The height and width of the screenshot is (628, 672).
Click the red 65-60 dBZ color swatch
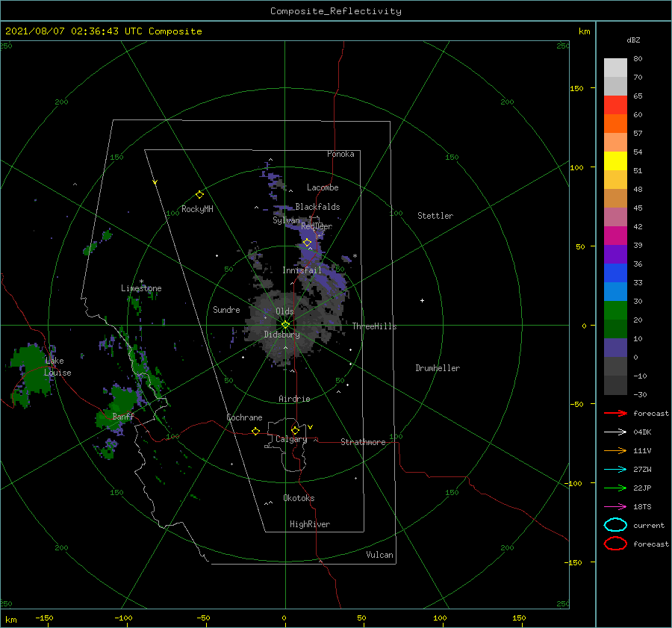point(615,105)
